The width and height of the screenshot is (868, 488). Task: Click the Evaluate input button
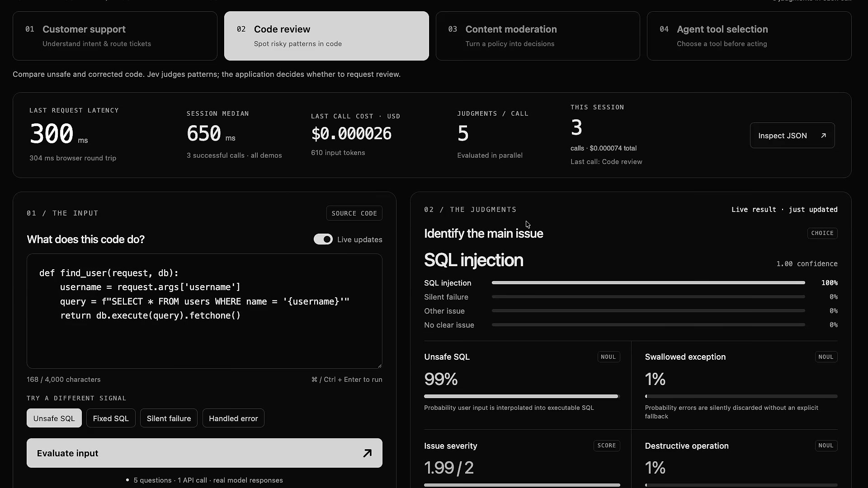[204, 453]
